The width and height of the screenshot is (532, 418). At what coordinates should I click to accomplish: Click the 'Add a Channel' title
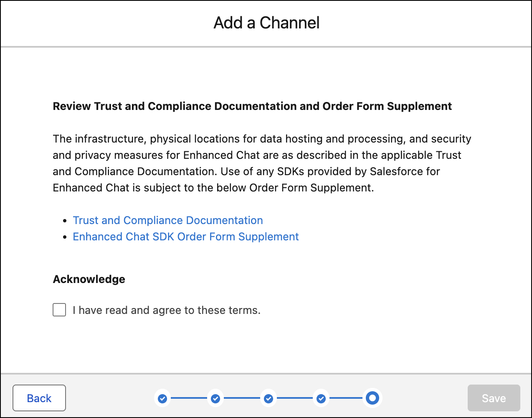tap(266, 23)
